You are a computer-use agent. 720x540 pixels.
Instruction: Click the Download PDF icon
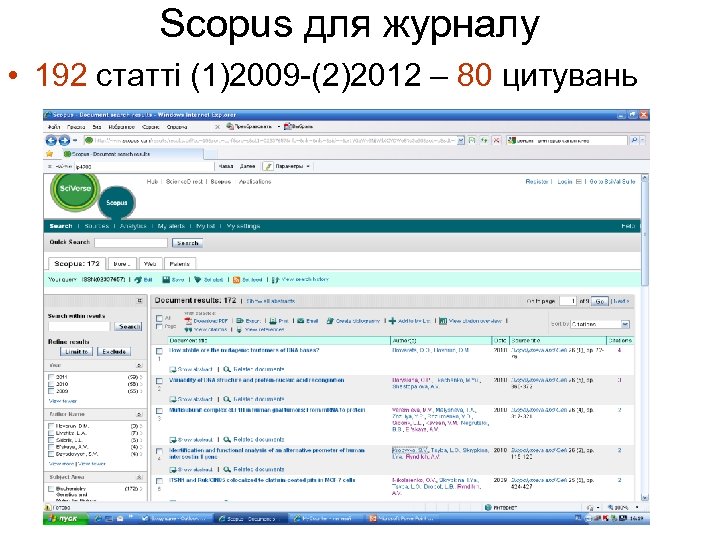(188, 321)
